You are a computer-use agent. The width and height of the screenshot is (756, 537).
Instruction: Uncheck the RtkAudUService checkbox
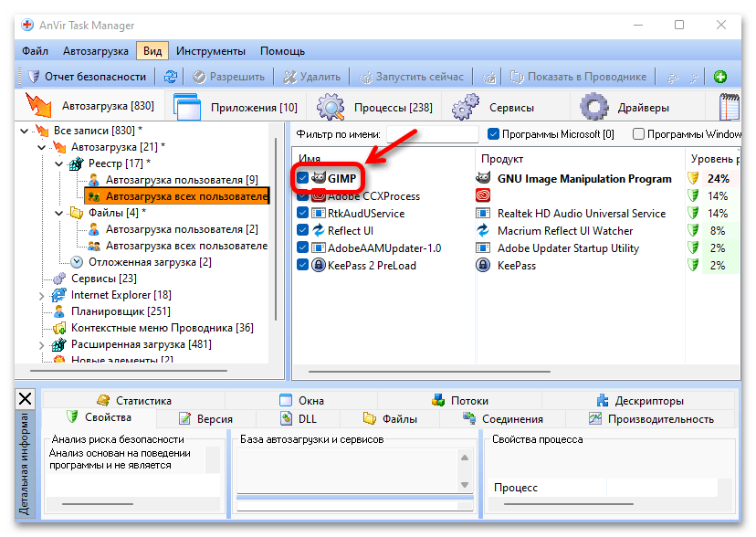pos(302,213)
